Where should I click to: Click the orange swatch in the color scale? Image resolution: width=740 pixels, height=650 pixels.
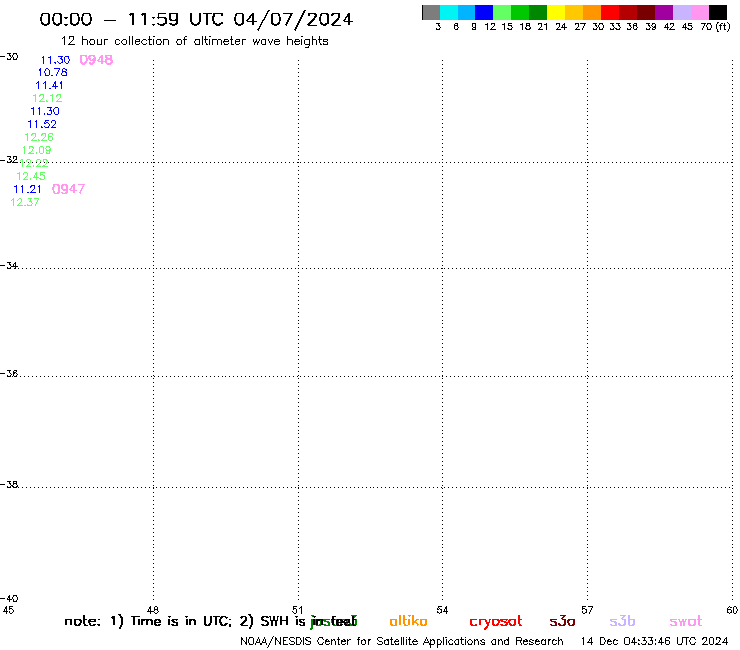click(592, 12)
